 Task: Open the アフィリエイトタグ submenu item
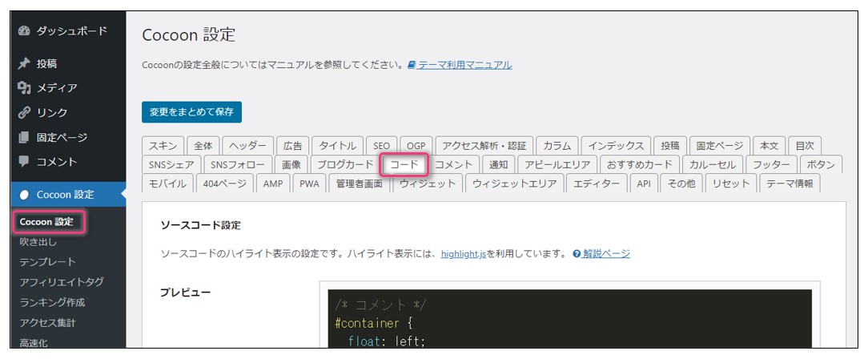(x=62, y=282)
